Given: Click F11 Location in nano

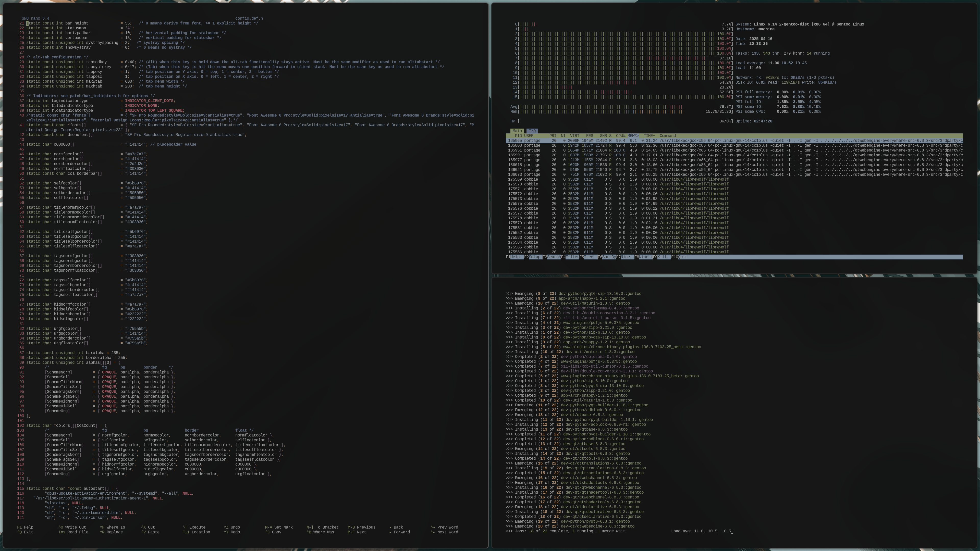Looking at the screenshot, I should coord(196,532).
